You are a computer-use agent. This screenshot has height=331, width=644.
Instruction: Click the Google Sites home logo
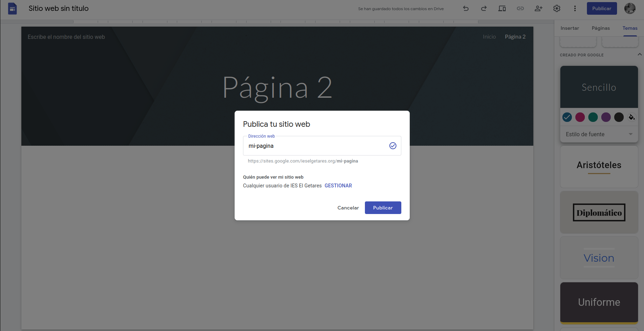pyautogui.click(x=12, y=8)
